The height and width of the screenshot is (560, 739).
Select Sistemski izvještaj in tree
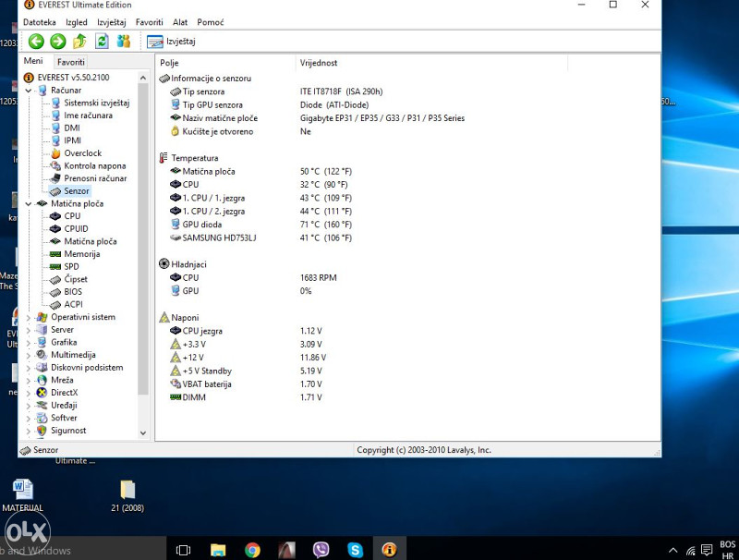97,103
